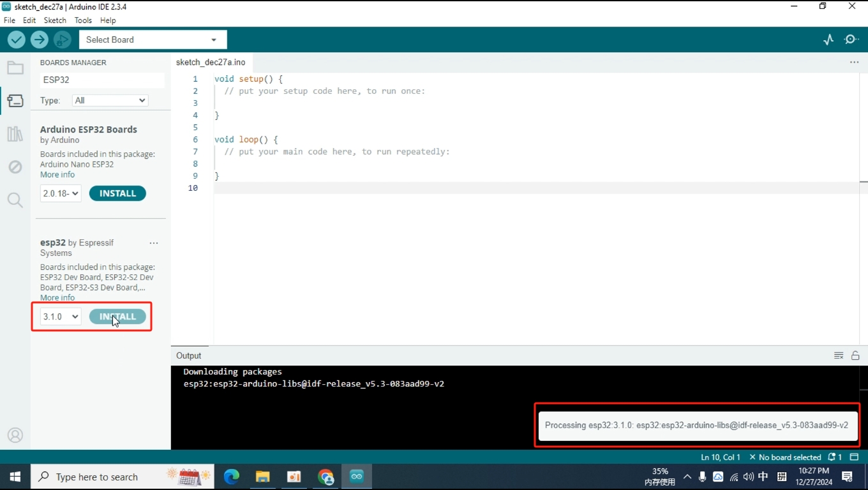Open the Serial Plotter
Image resolution: width=868 pixels, height=490 pixels.
[828, 40]
